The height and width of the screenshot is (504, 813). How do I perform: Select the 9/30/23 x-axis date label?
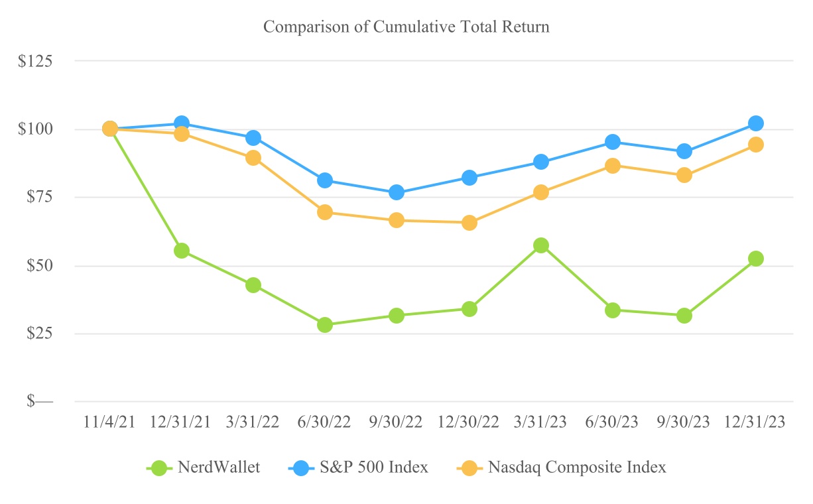pyautogui.click(x=684, y=422)
